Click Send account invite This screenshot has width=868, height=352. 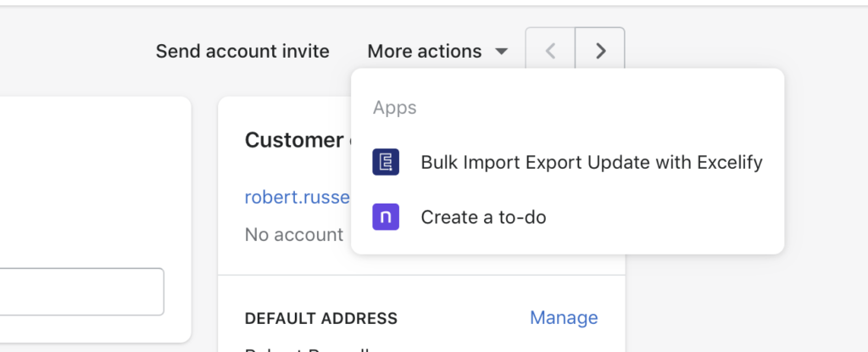(x=242, y=52)
